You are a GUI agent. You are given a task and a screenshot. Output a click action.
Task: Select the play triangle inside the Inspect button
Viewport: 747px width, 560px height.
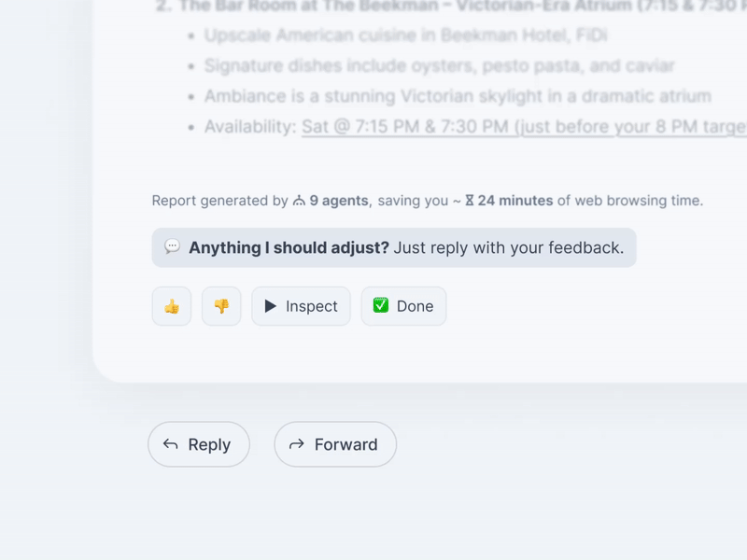pos(271,306)
